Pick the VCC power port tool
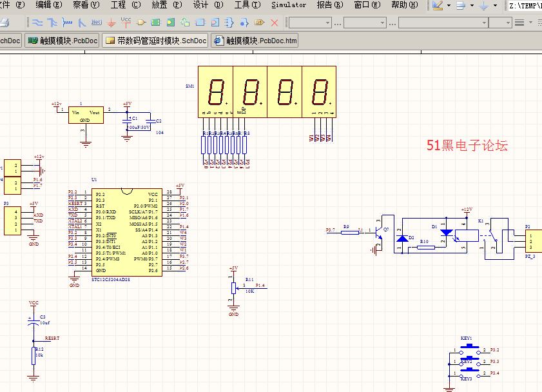The image size is (542, 392). [x=126, y=22]
